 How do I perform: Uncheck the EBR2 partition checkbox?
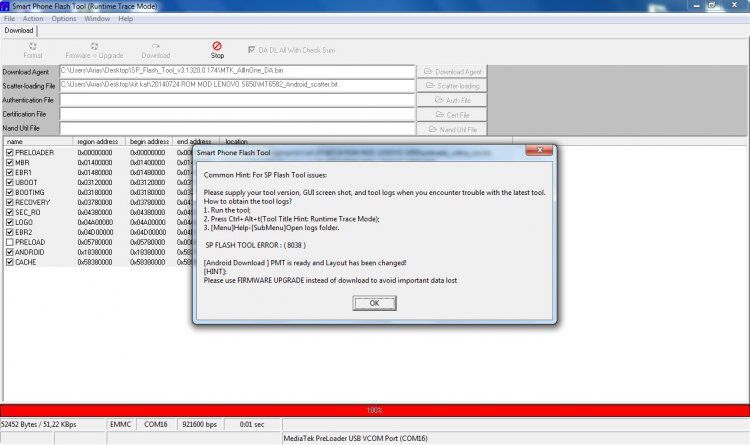(x=10, y=232)
